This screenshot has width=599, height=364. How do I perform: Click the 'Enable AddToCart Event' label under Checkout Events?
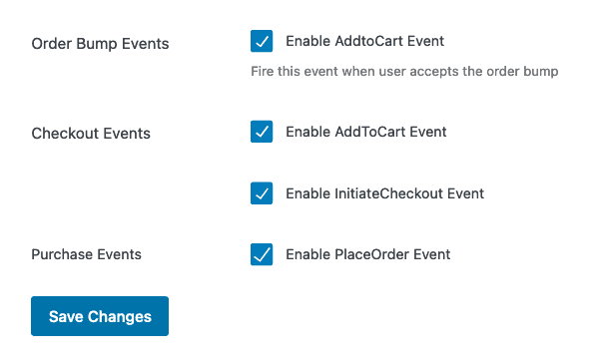pyautogui.click(x=366, y=132)
